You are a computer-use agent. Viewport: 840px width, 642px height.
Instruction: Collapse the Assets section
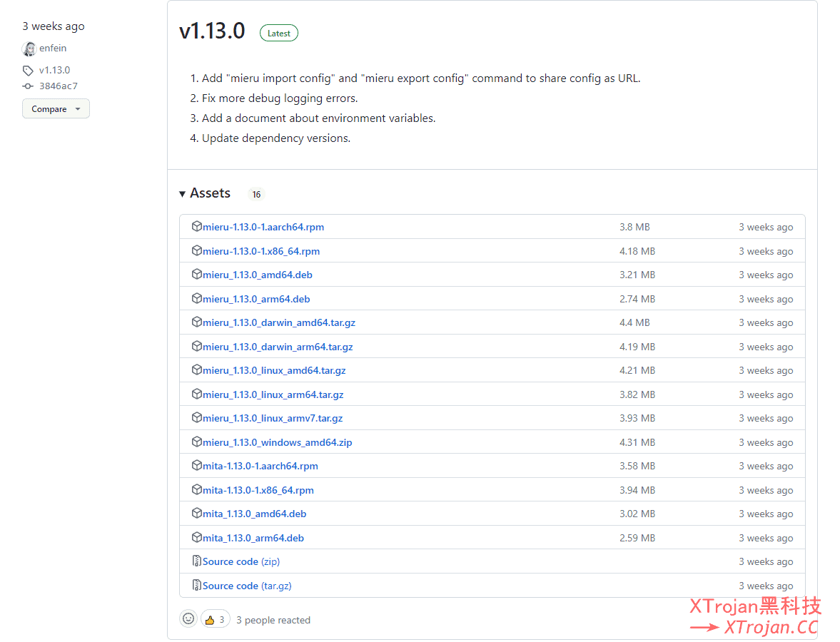(205, 193)
